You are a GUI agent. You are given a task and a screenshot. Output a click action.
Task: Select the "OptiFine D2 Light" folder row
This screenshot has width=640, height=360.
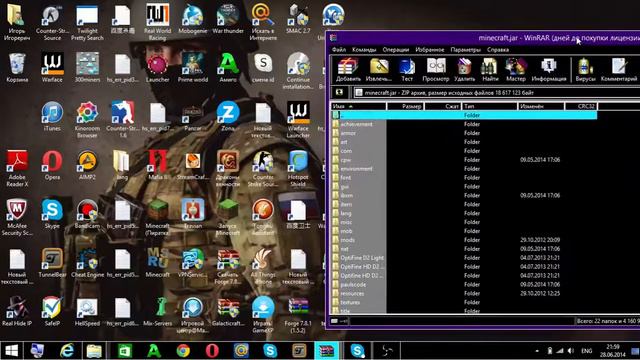464,258
